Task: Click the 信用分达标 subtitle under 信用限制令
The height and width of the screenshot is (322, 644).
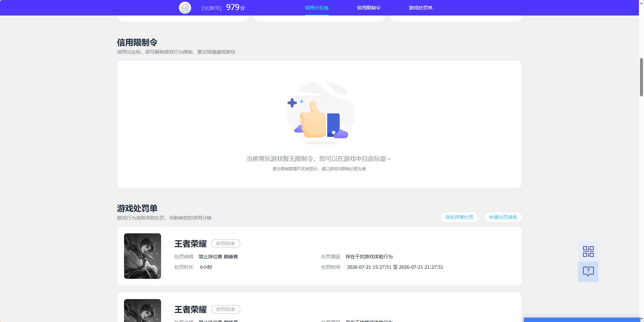Action: tap(176, 52)
